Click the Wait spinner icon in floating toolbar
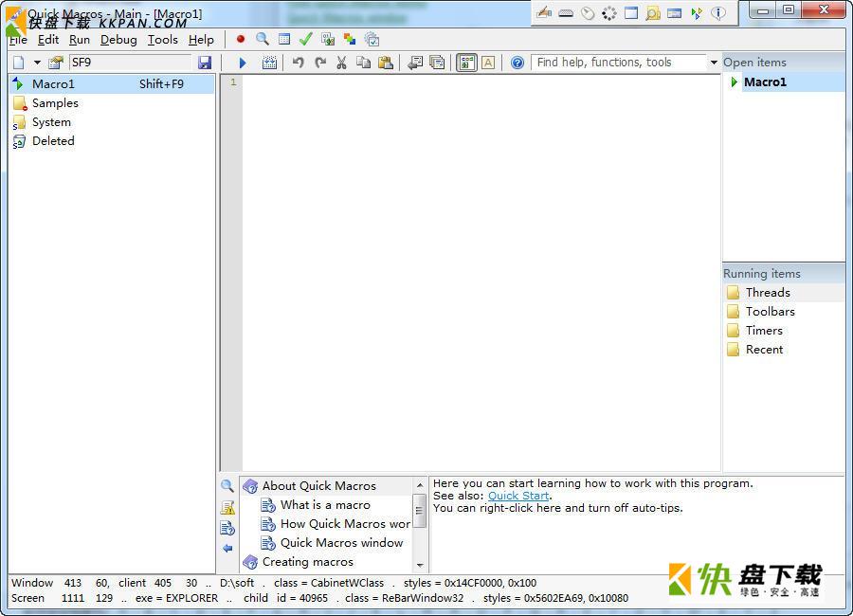853x616 pixels. tap(609, 12)
